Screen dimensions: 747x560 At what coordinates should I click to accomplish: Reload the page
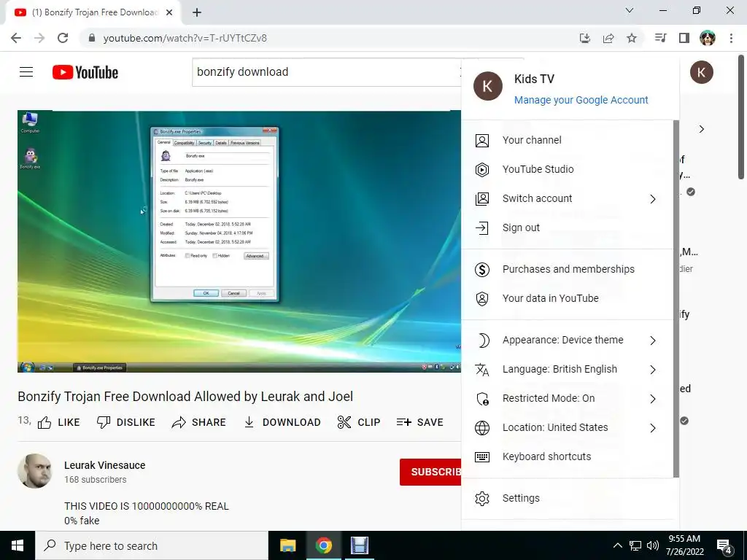click(x=63, y=38)
